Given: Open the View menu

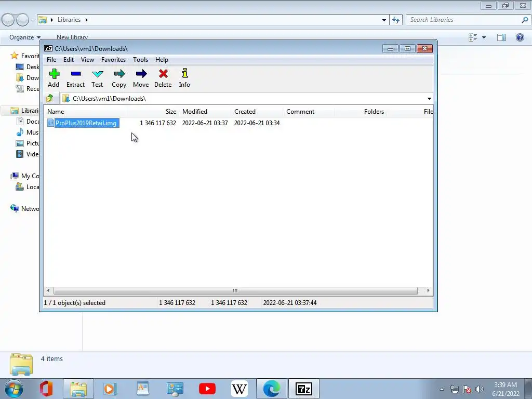Looking at the screenshot, I should pyautogui.click(x=87, y=60).
